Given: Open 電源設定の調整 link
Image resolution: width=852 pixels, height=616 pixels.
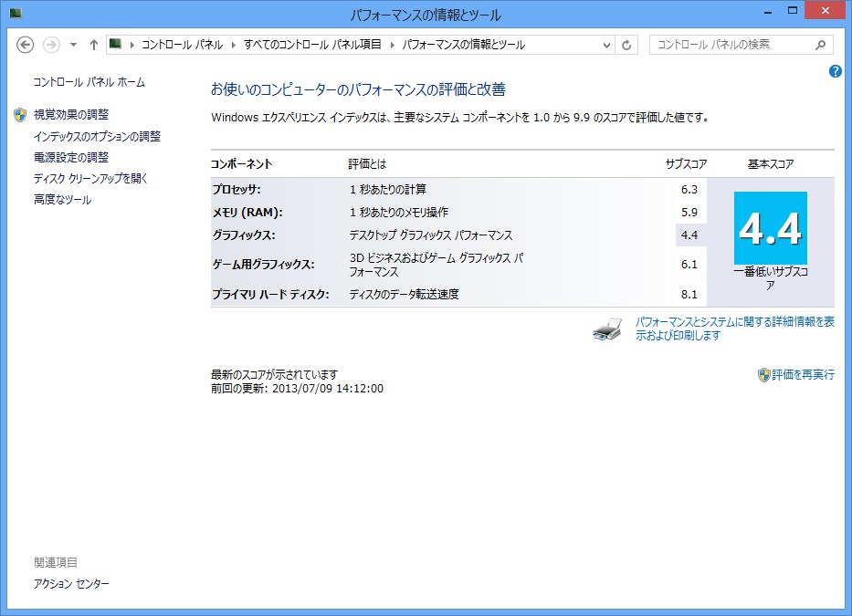Looking at the screenshot, I should (x=71, y=158).
